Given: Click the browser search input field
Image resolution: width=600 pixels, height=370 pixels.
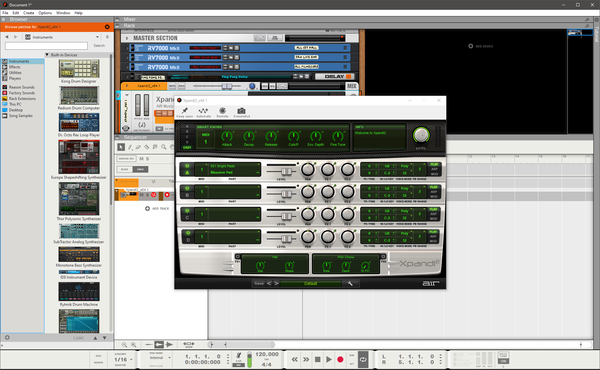Looking at the screenshot, I should tap(46, 46).
